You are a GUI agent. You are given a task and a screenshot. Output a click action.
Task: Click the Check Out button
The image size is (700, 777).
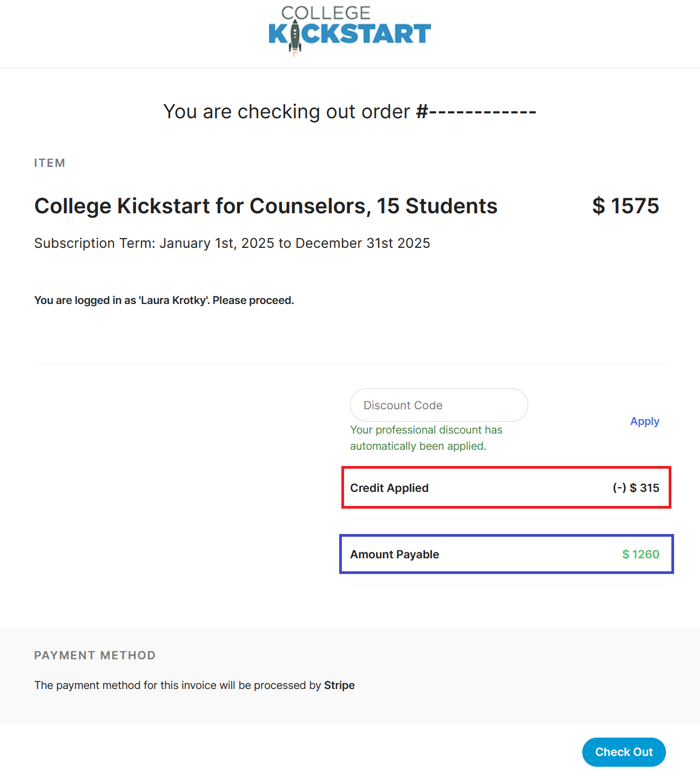click(x=624, y=752)
